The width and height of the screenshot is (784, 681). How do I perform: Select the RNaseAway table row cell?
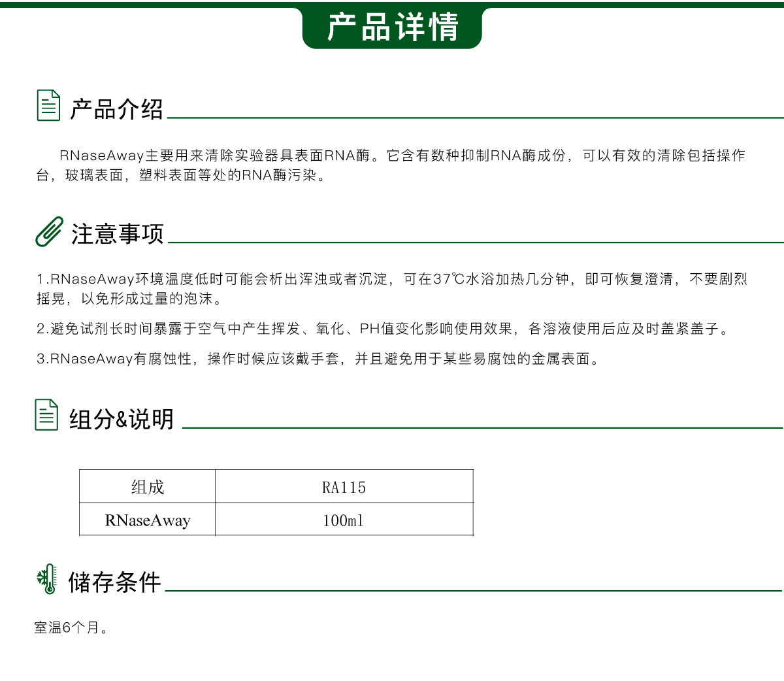pyautogui.click(x=148, y=520)
